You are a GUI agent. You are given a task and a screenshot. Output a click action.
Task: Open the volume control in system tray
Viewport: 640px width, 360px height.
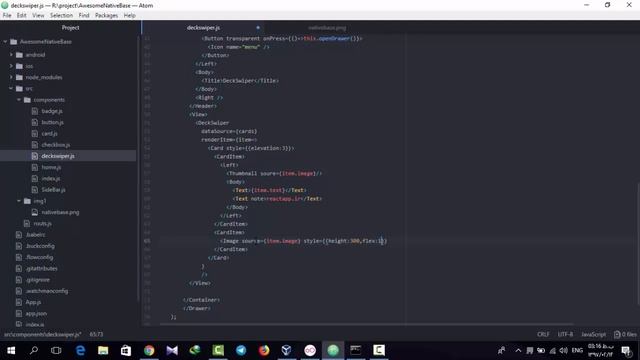[564, 350]
